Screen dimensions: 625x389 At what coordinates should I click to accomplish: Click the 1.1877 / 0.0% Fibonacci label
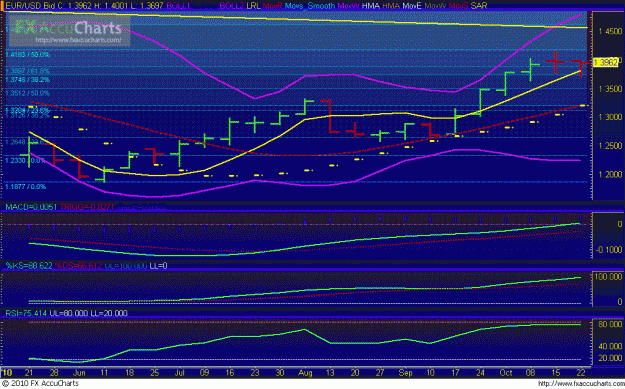click(x=26, y=187)
